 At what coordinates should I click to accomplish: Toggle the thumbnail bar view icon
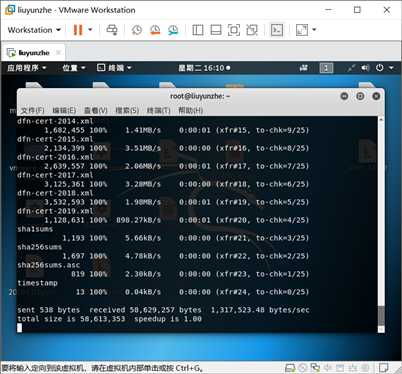(x=216, y=30)
